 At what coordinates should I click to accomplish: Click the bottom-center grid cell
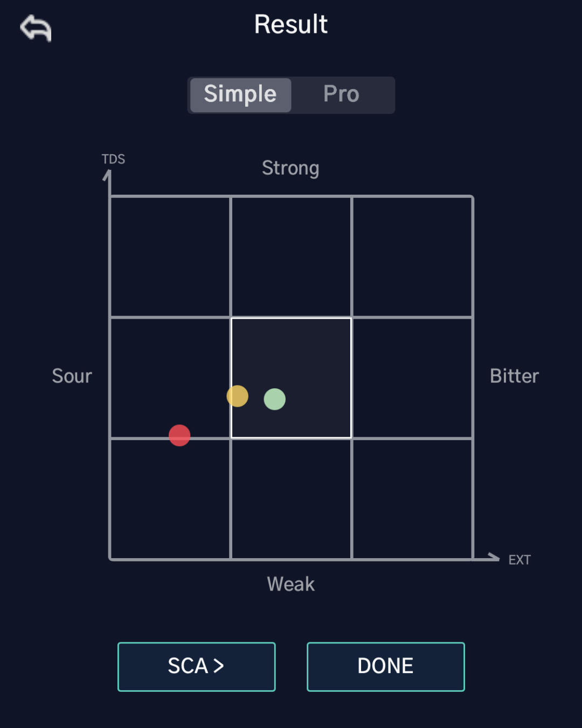pyautogui.click(x=291, y=499)
